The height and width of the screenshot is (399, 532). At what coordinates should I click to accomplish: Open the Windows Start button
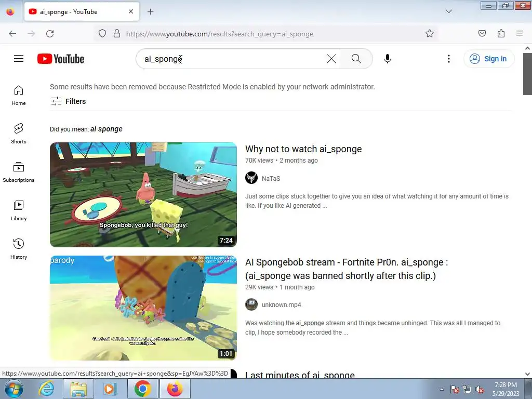click(x=14, y=389)
